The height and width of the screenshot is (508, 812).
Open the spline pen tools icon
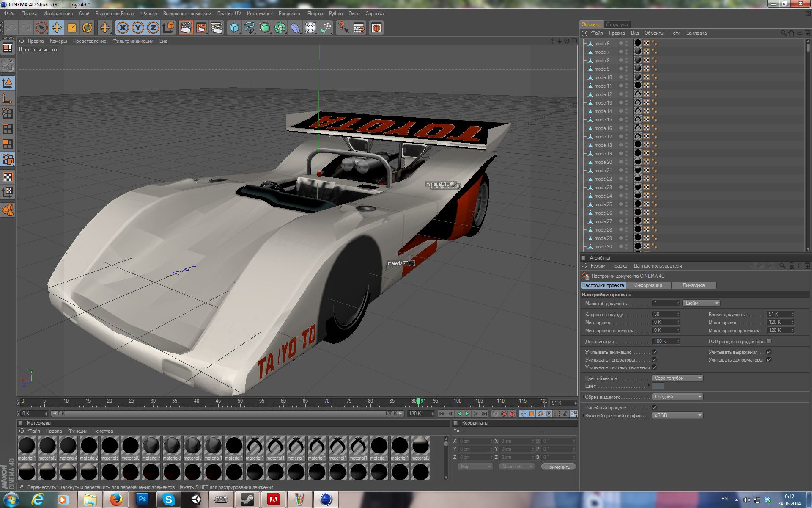tap(250, 28)
